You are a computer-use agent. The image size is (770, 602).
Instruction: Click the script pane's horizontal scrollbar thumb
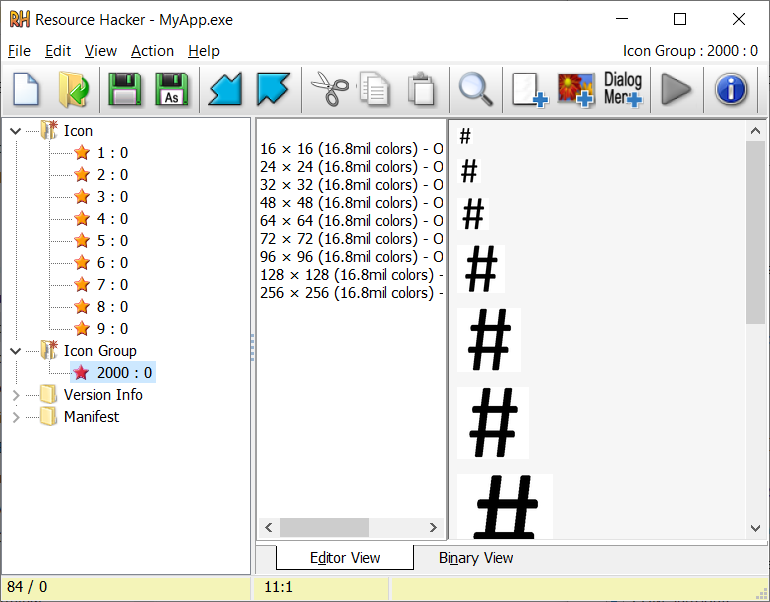[x=324, y=527]
